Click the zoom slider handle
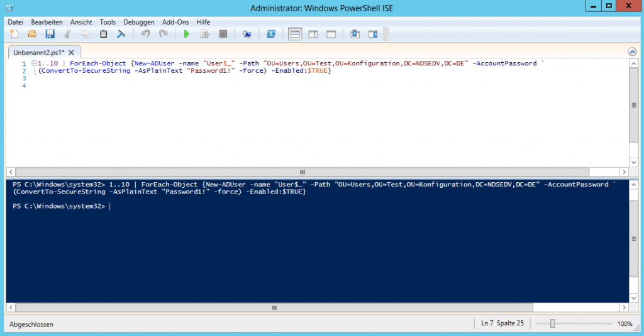Viewport: 644px width, 336px height. tap(552, 324)
